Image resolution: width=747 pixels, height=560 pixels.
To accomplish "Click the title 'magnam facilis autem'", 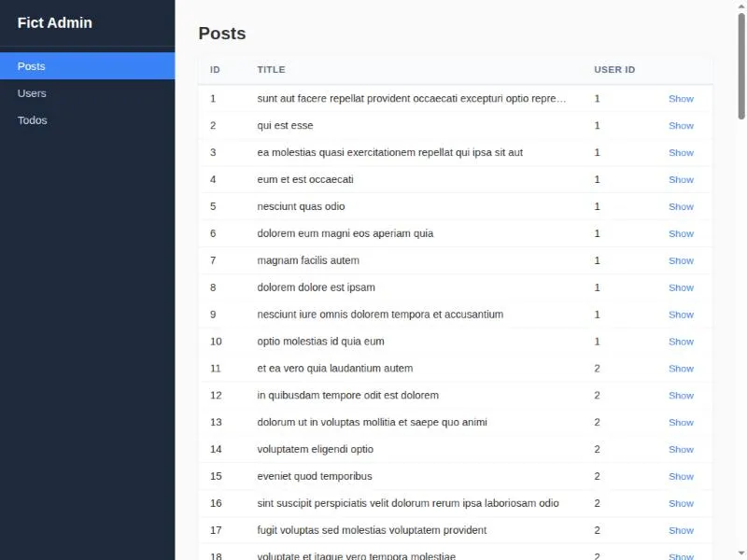I will [308, 260].
